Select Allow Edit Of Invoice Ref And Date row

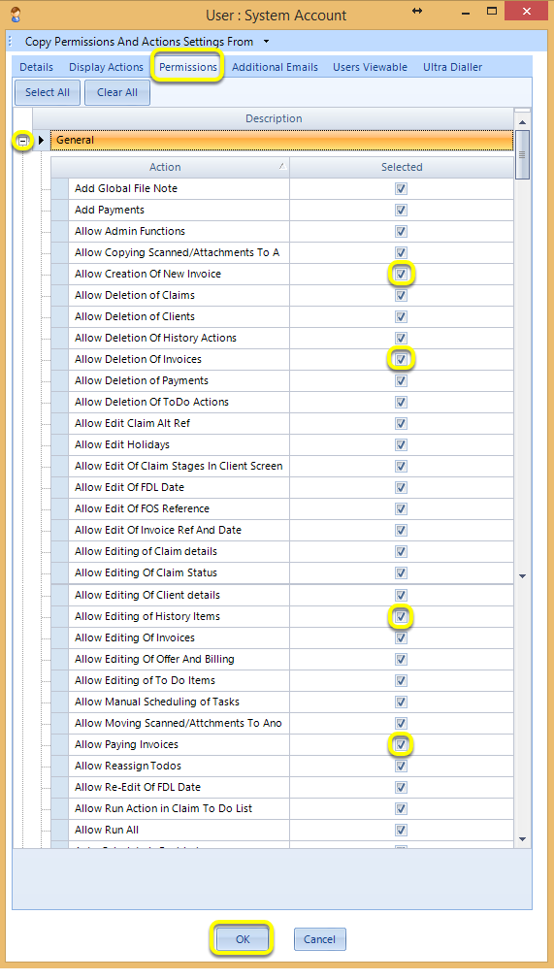282,530
